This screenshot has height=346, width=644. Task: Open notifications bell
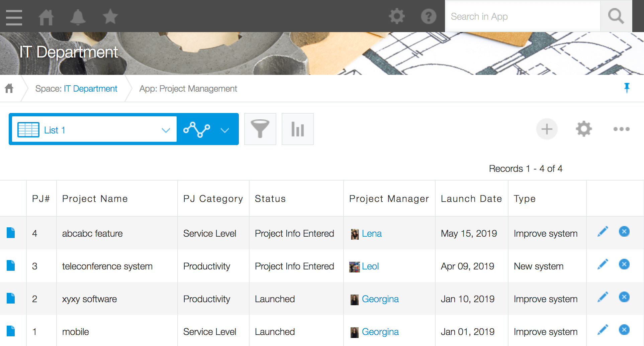[78, 17]
